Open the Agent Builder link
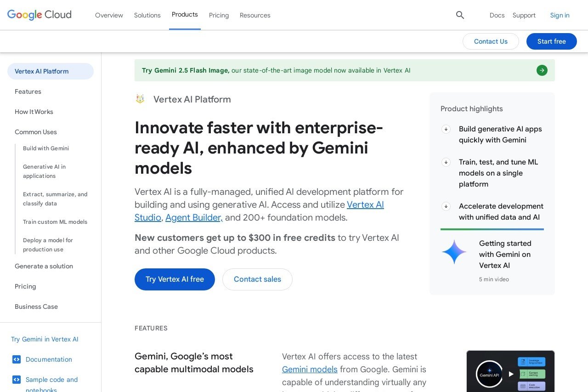This screenshot has height=392, width=588. point(194,217)
